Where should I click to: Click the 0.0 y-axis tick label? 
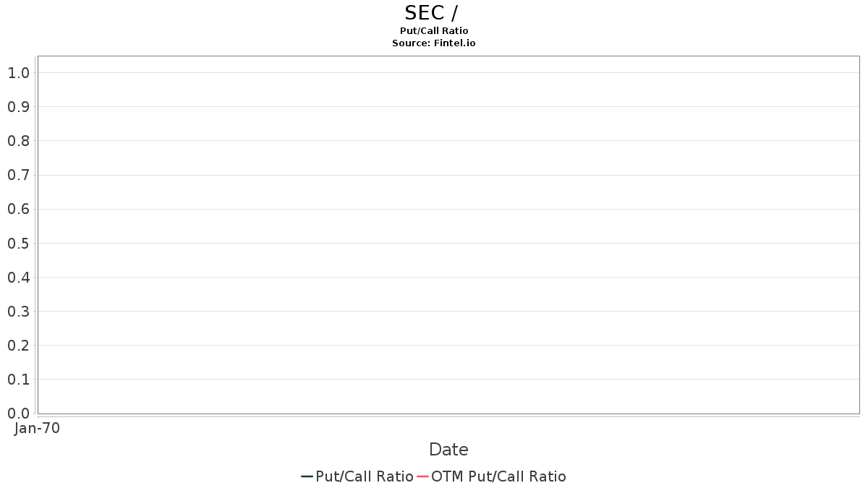(18, 414)
